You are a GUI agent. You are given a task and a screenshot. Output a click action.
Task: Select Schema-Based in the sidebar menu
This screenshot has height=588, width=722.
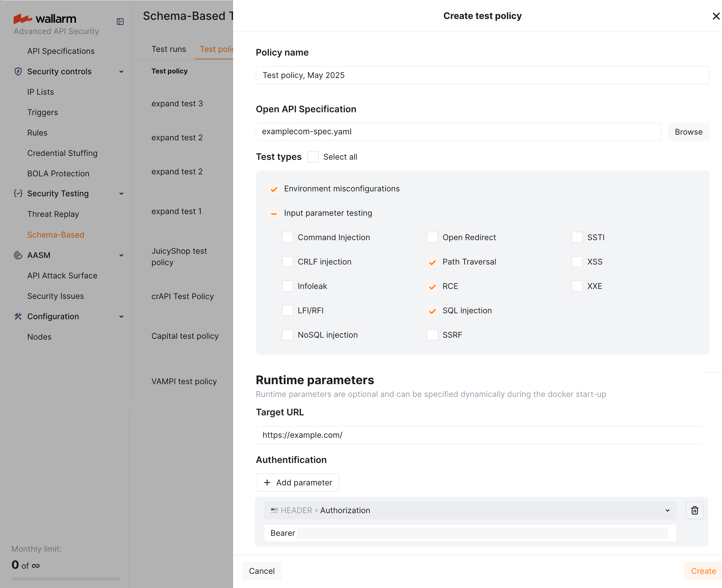pos(56,234)
